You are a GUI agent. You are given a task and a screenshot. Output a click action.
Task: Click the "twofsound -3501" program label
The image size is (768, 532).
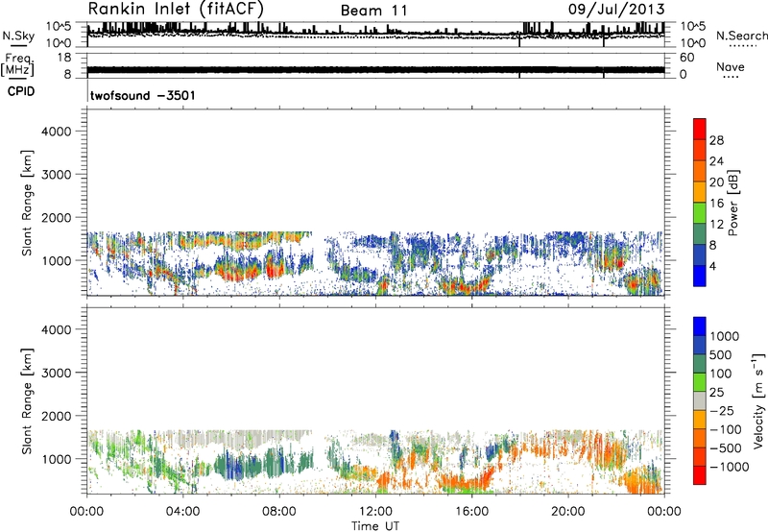pos(142,95)
